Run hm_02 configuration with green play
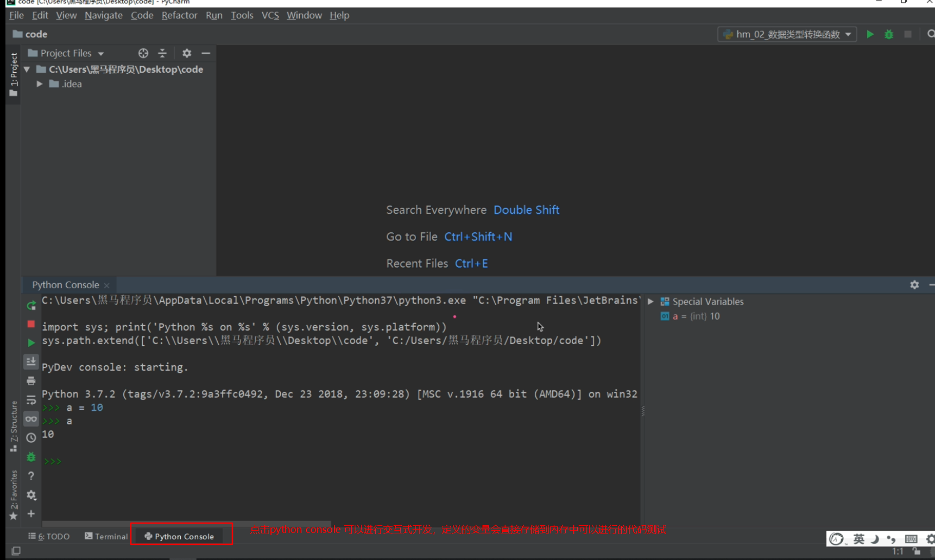 pyautogui.click(x=870, y=34)
